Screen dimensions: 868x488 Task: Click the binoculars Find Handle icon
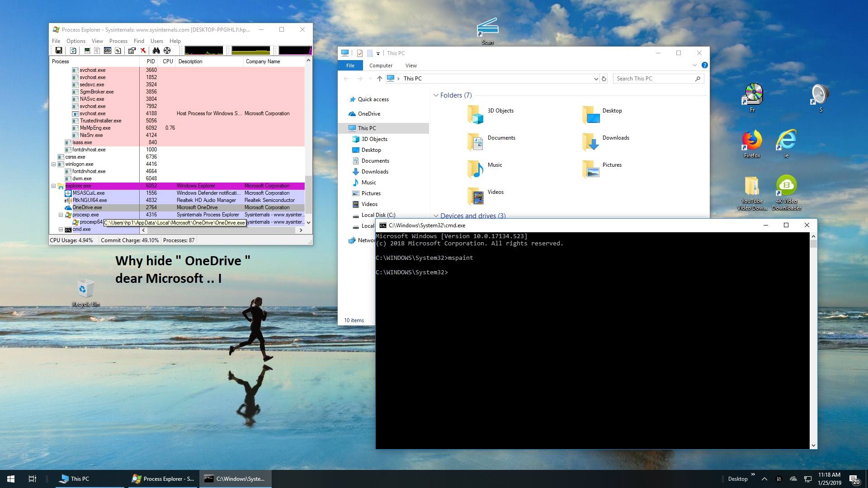pos(156,51)
